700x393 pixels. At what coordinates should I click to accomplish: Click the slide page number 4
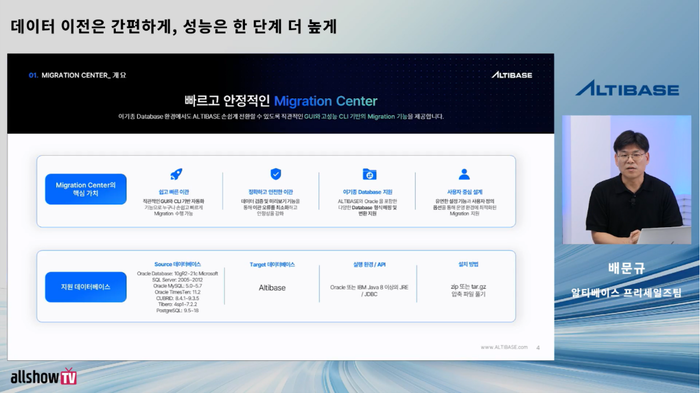[x=538, y=347]
